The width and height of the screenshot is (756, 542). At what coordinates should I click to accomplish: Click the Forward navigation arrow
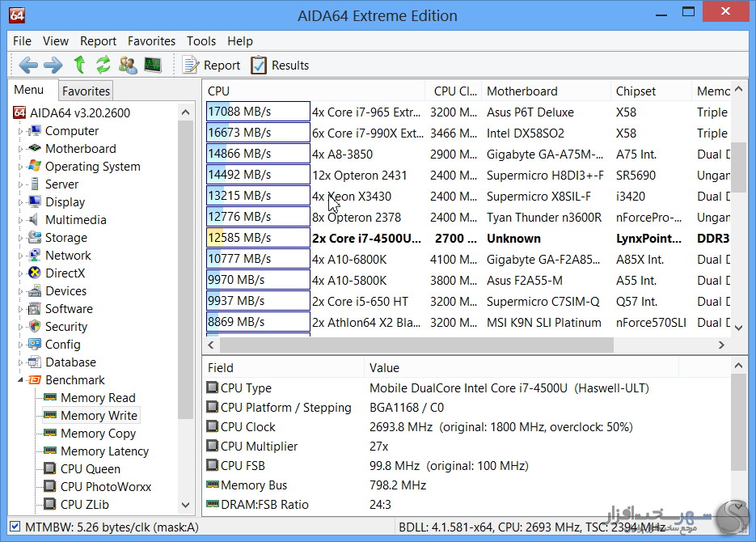tap(53, 66)
